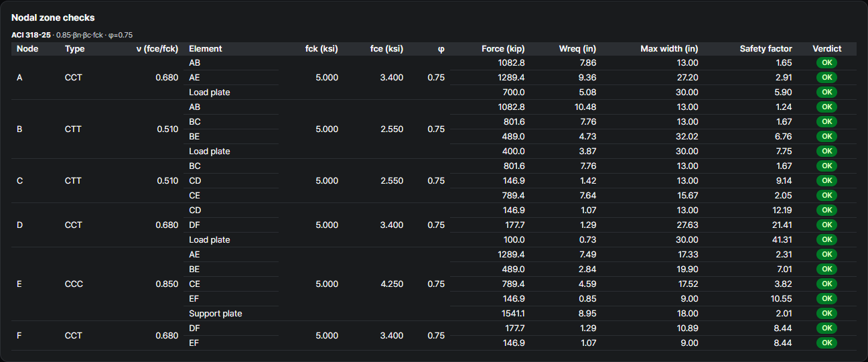Image resolution: width=868 pixels, height=362 pixels.
Task: Click the Wreq (in) column header
Action: [x=577, y=48]
